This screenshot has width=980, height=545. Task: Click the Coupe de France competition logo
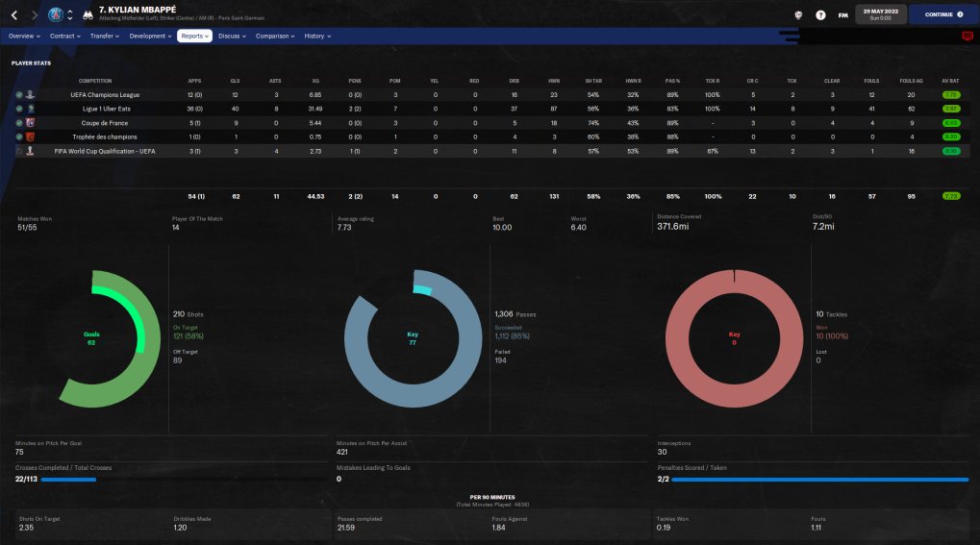tap(30, 122)
